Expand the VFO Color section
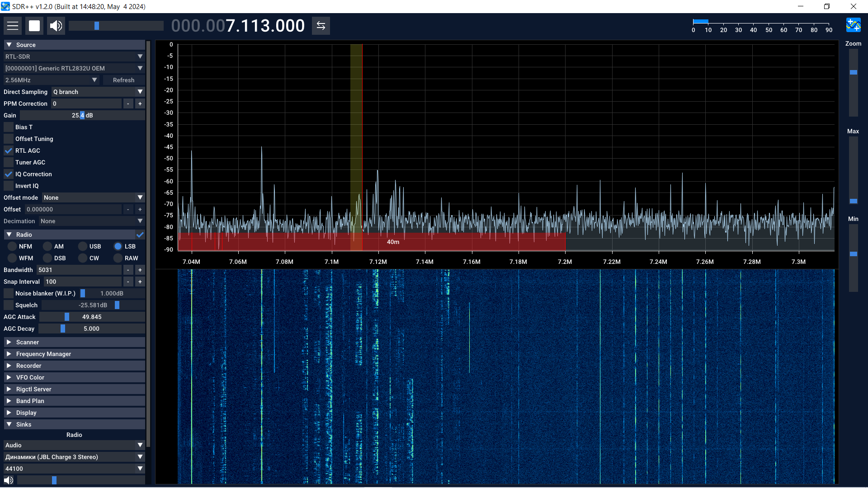The width and height of the screenshot is (868, 488). pyautogui.click(x=74, y=377)
